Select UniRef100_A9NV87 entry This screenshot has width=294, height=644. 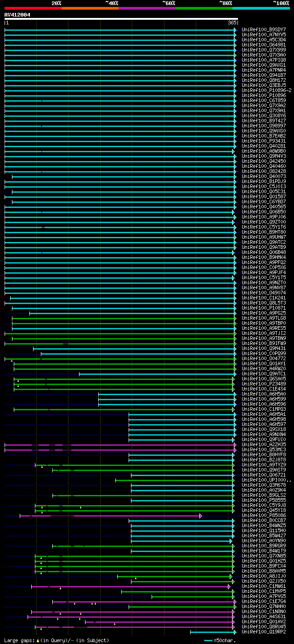(x=264, y=288)
